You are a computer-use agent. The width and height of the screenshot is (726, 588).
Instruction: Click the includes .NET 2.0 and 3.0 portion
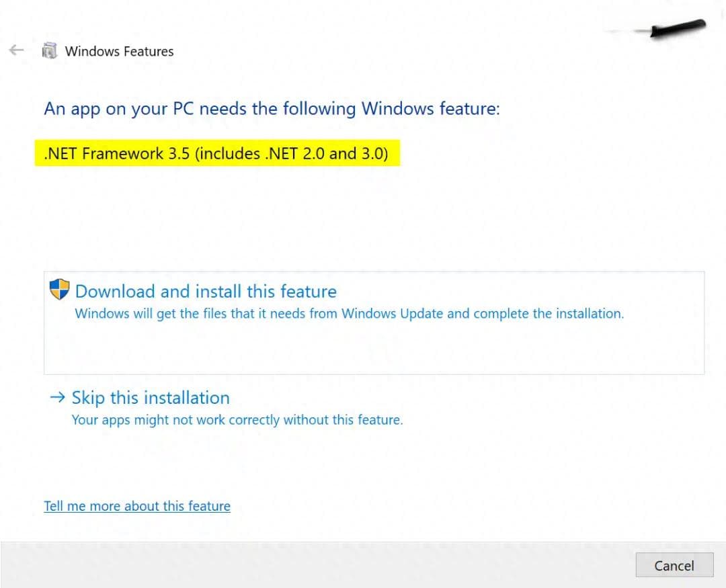(292, 153)
